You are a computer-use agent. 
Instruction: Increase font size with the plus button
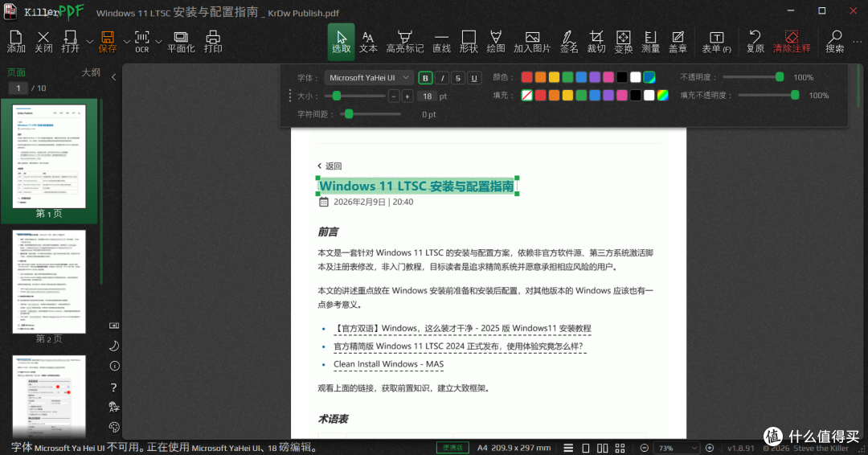[x=407, y=96]
